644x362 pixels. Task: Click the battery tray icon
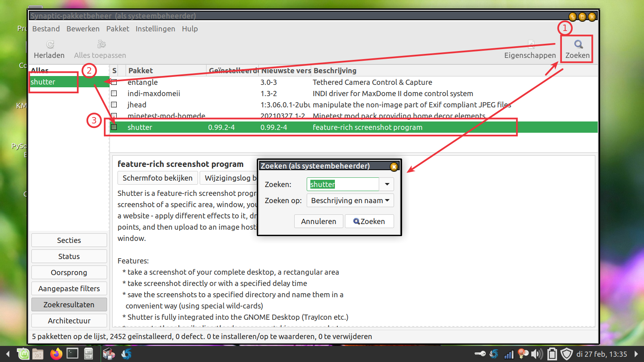point(552,354)
